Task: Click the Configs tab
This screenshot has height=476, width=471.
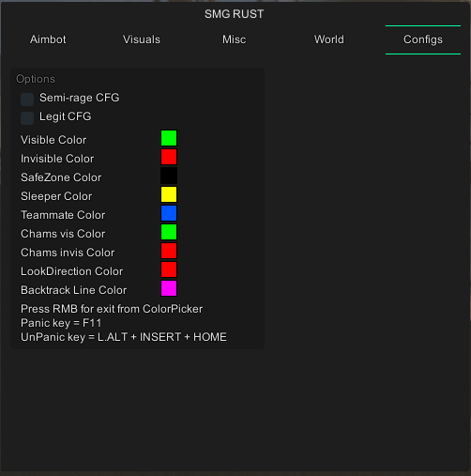Action: pyautogui.click(x=423, y=39)
